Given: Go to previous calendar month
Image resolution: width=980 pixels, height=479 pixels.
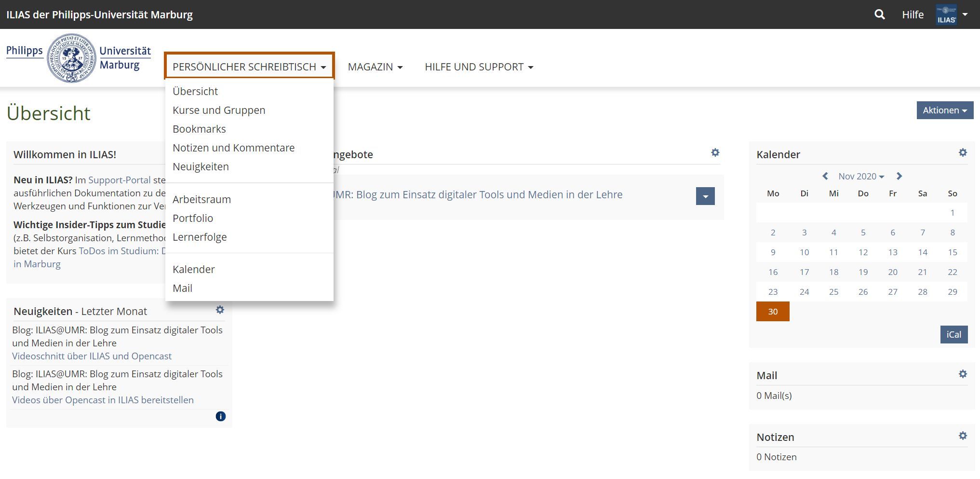Looking at the screenshot, I should [x=825, y=176].
